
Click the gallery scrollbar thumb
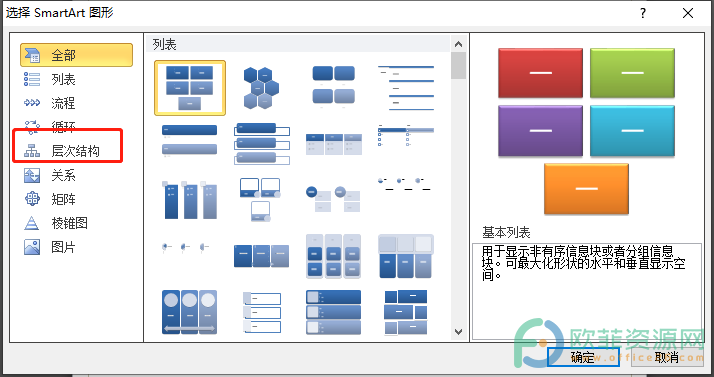tap(459, 66)
